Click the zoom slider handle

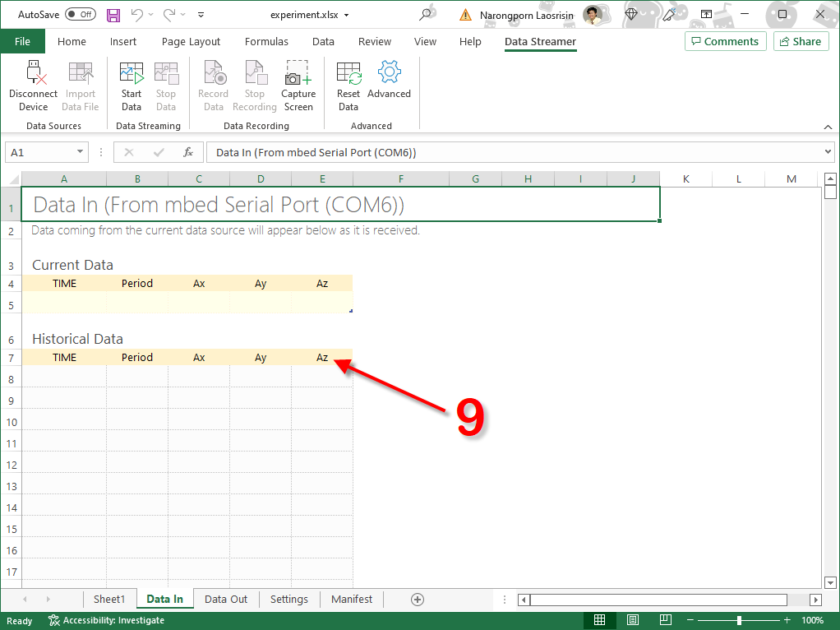click(x=739, y=620)
